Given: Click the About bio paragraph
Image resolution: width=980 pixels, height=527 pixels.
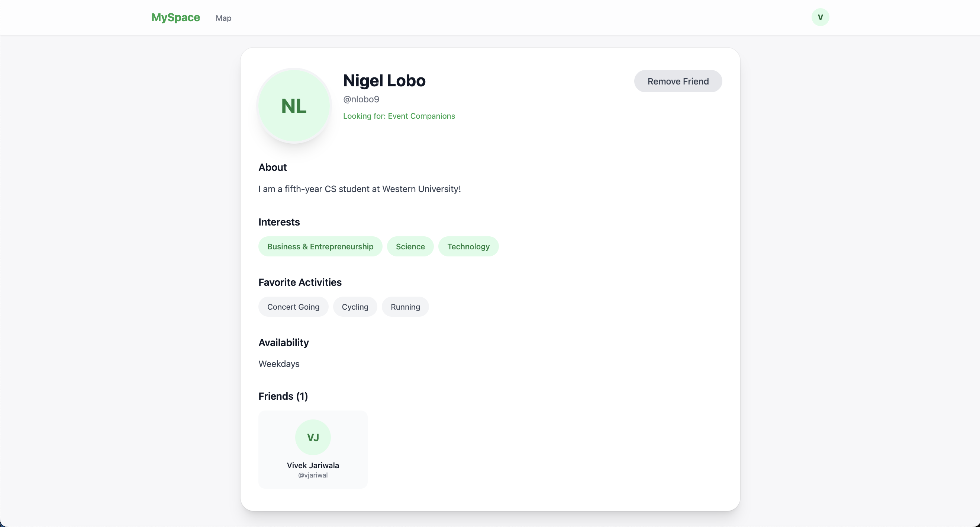Looking at the screenshot, I should tap(360, 189).
